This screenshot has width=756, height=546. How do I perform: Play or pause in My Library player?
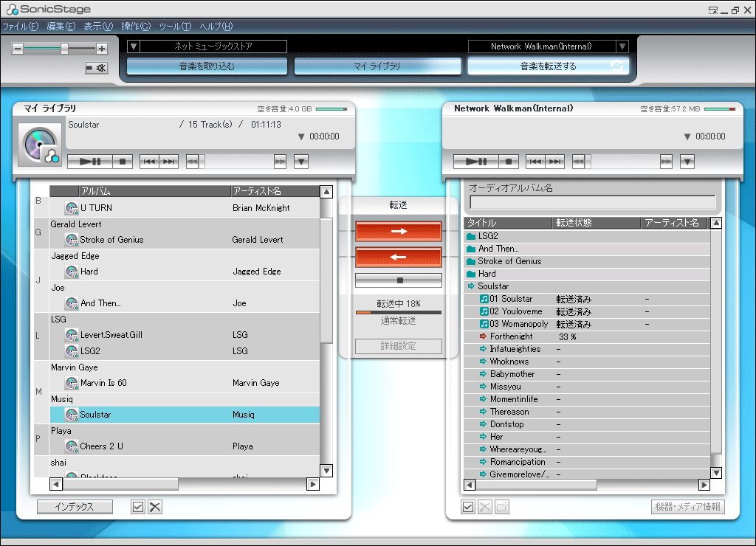point(89,162)
